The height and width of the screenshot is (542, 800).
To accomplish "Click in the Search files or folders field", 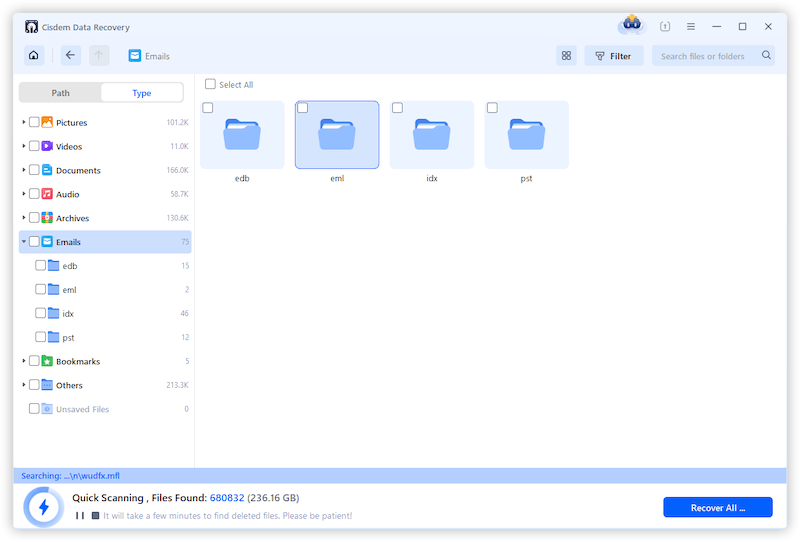I will [x=713, y=56].
